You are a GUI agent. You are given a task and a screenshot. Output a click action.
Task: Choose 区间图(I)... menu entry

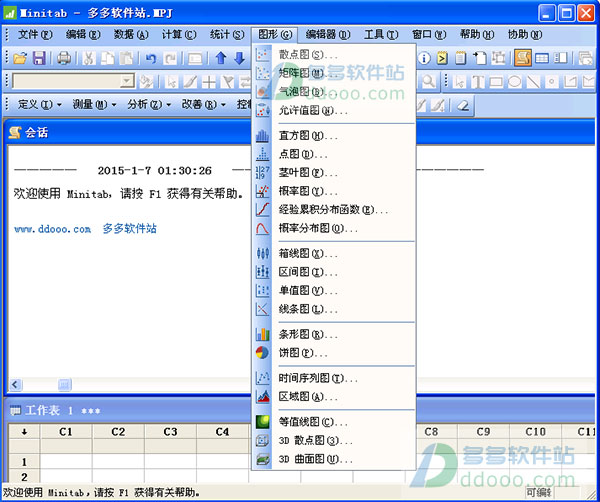point(334,272)
